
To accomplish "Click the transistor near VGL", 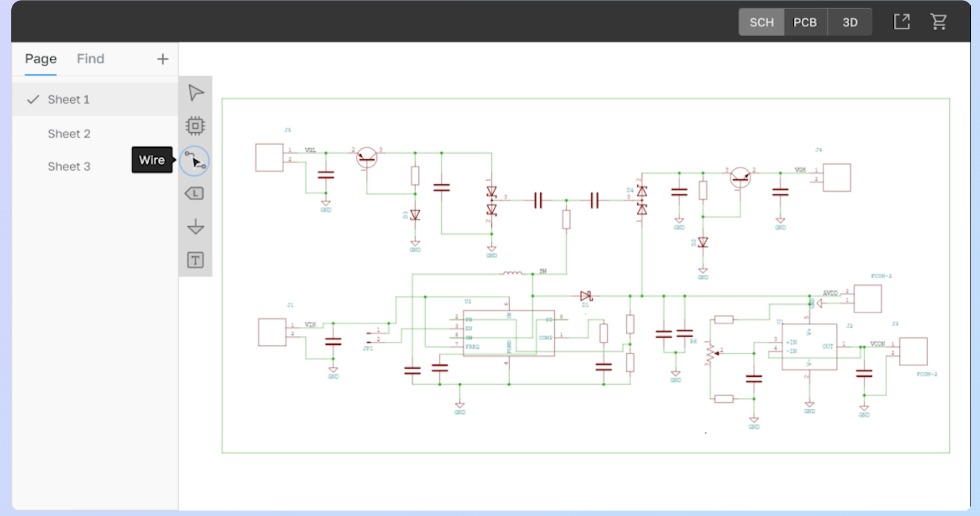I will click(x=367, y=158).
